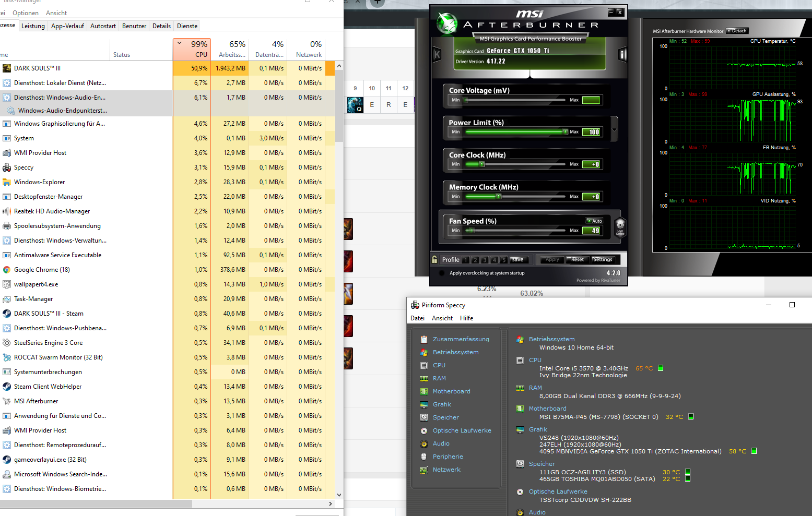The height and width of the screenshot is (516, 812).
Task: Open Afterburner Settings
Action: (x=603, y=259)
